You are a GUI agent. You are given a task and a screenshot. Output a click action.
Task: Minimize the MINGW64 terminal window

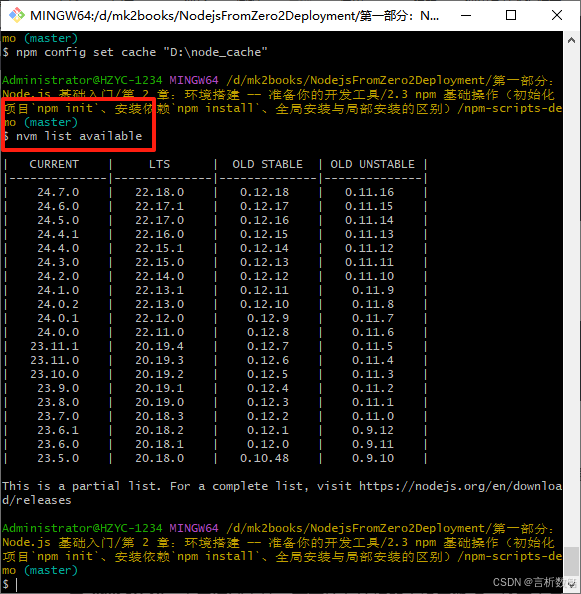coord(465,16)
